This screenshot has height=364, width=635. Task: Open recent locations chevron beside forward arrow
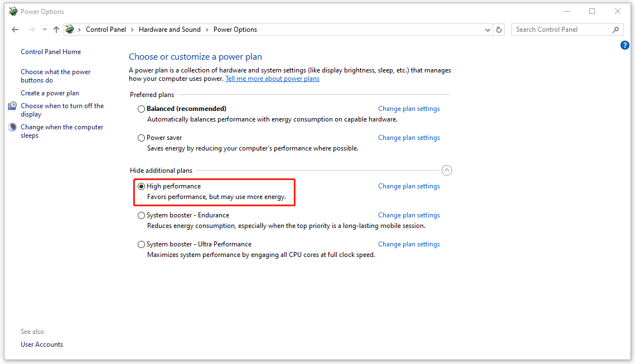click(x=45, y=29)
